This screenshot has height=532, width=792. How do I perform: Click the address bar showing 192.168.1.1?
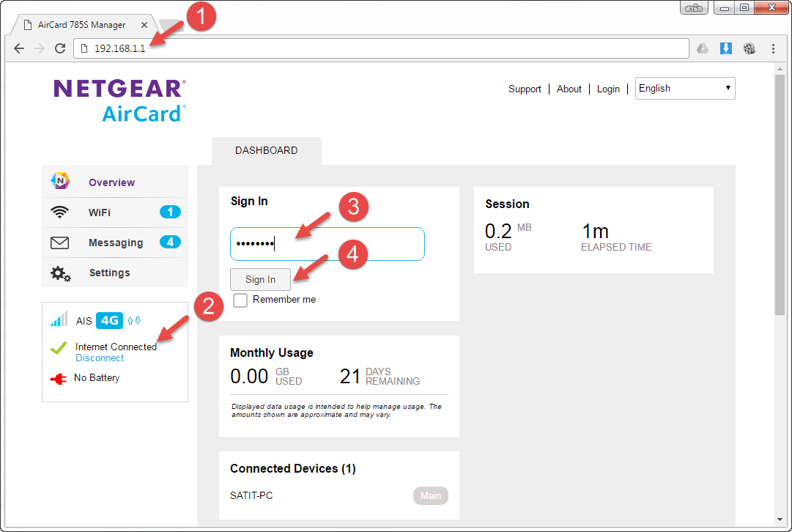coord(381,48)
